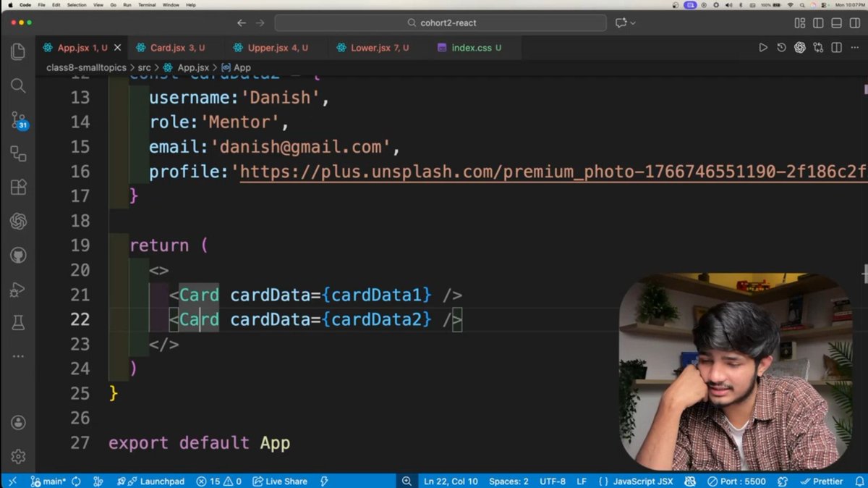Close the App.jsx tab
Viewport: 868px width, 488px height.
tap(117, 48)
